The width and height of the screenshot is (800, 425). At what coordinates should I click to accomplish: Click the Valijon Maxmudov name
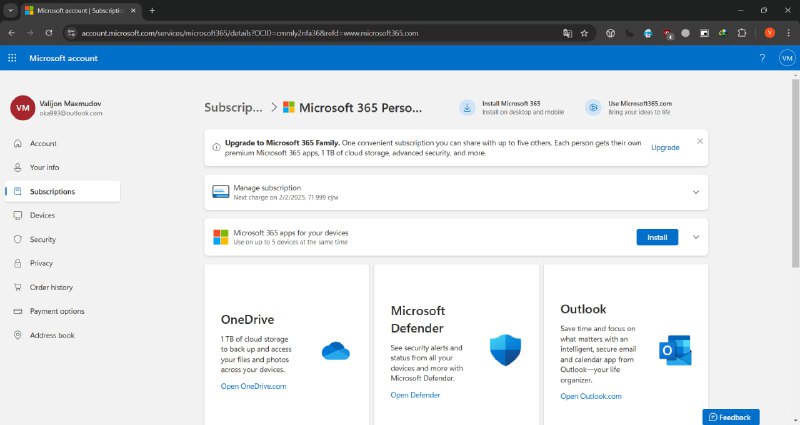[x=70, y=103]
